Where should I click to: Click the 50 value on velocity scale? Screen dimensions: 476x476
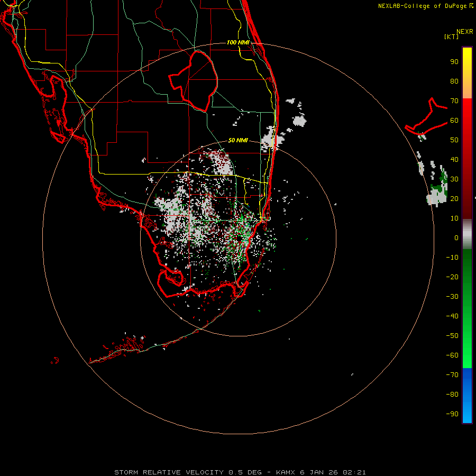tap(454, 140)
